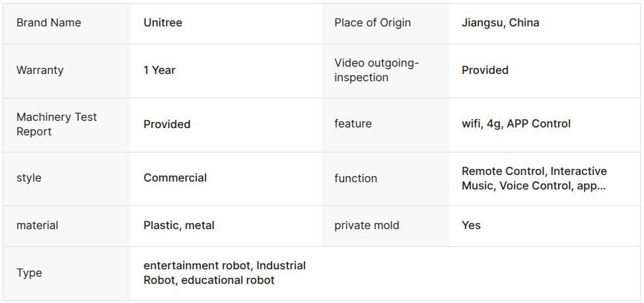The height and width of the screenshot is (303, 644).
Task: Click the Machinery Test Report label
Action: click(x=57, y=125)
